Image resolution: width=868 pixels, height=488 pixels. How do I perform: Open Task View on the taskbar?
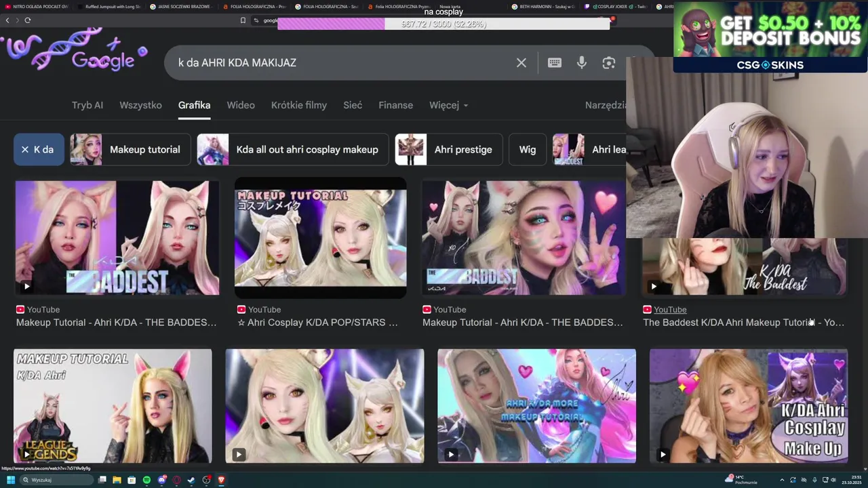pyautogui.click(x=102, y=480)
